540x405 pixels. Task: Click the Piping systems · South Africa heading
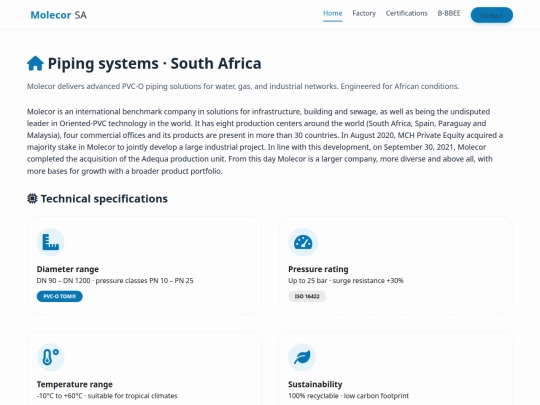point(154,64)
